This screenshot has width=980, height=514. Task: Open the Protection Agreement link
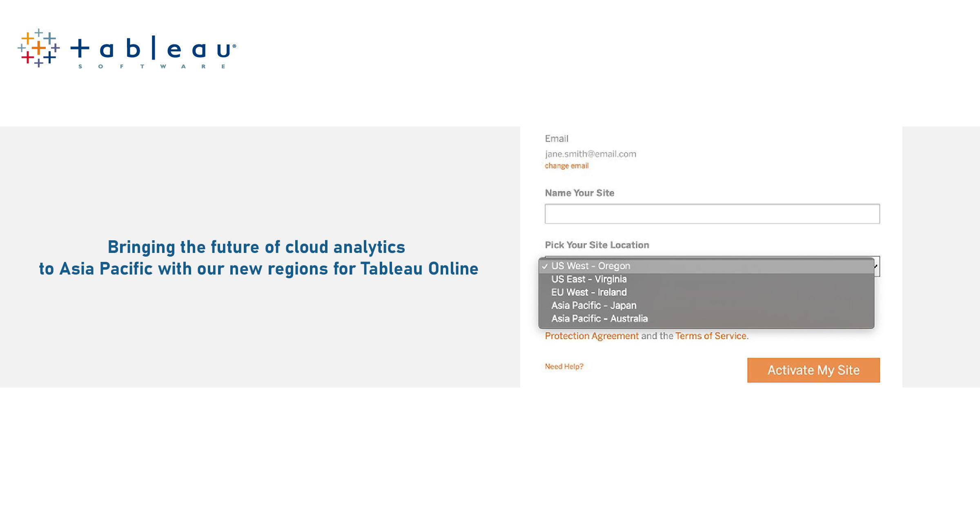(591, 336)
